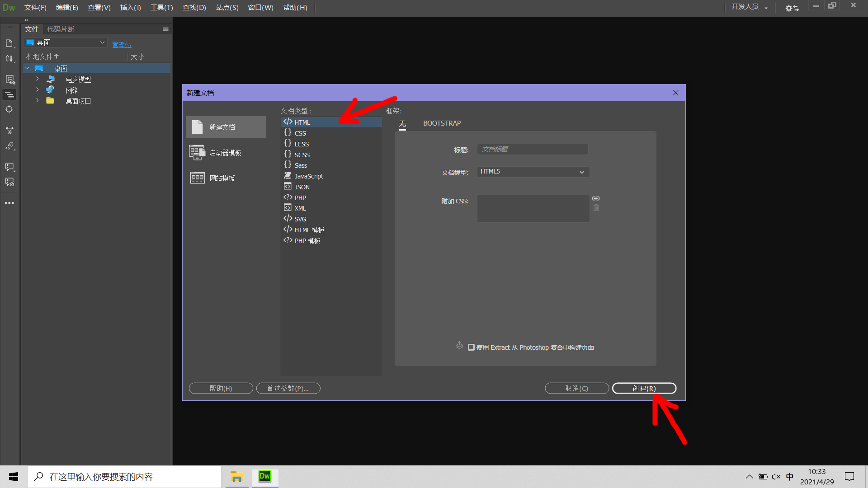Click the sync settings gear icon

[x=792, y=8]
